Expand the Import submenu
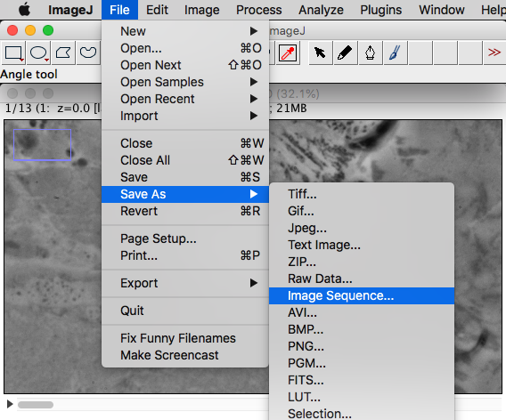 185,116
